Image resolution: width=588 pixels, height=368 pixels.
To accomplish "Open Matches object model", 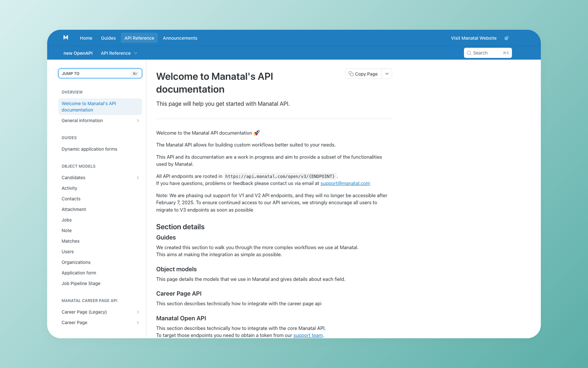I will pyautogui.click(x=70, y=241).
